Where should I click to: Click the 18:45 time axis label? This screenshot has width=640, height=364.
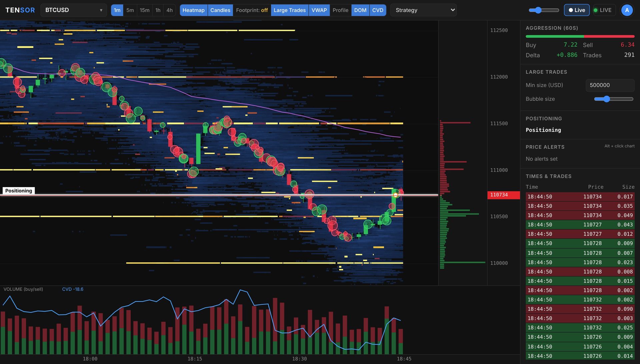404,359
